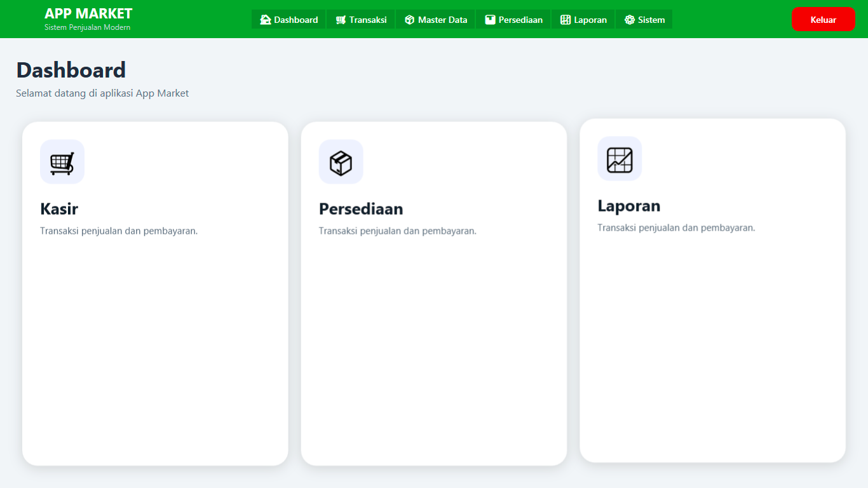Click the chart icon on Laporan card
The width and height of the screenshot is (868, 488).
(x=620, y=160)
